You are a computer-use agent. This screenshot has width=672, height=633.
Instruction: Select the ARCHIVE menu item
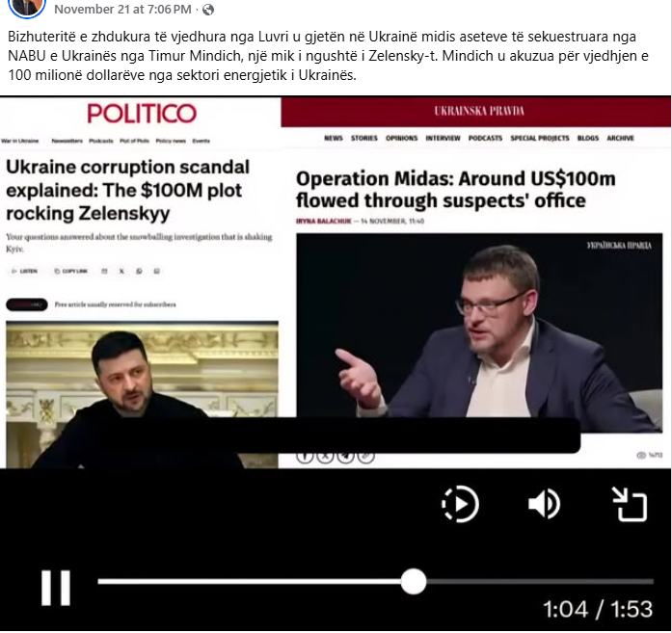pyautogui.click(x=620, y=138)
